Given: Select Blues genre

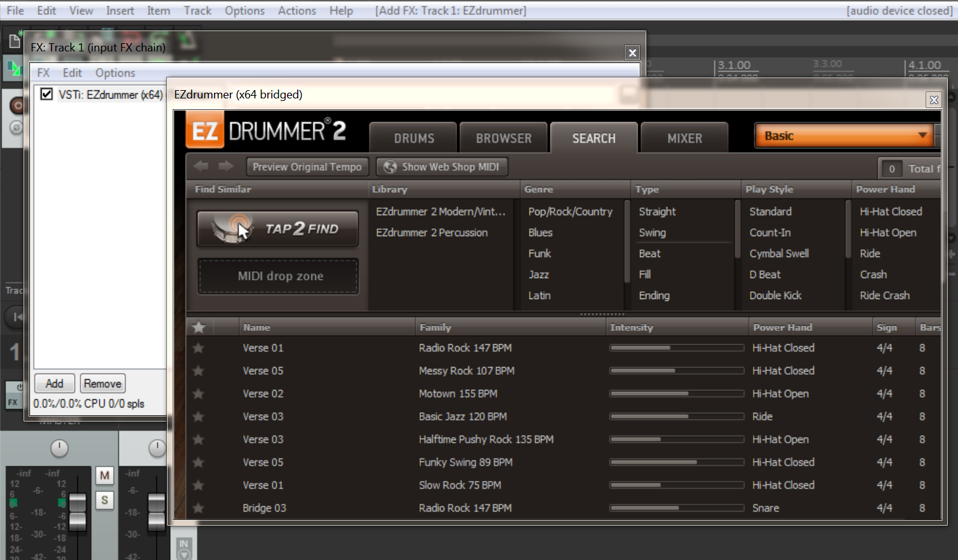Looking at the screenshot, I should [540, 232].
